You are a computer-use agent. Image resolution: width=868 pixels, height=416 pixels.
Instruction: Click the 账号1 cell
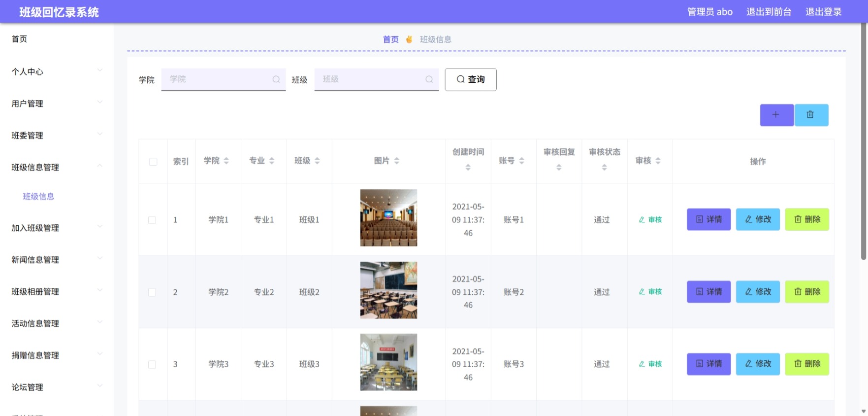click(x=514, y=220)
